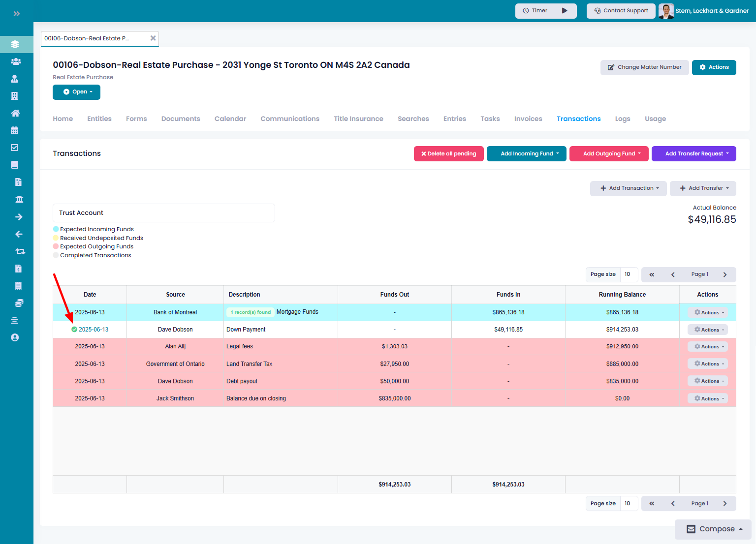Switch to the Entities tab
The height and width of the screenshot is (544, 756).
[x=99, y=119]
